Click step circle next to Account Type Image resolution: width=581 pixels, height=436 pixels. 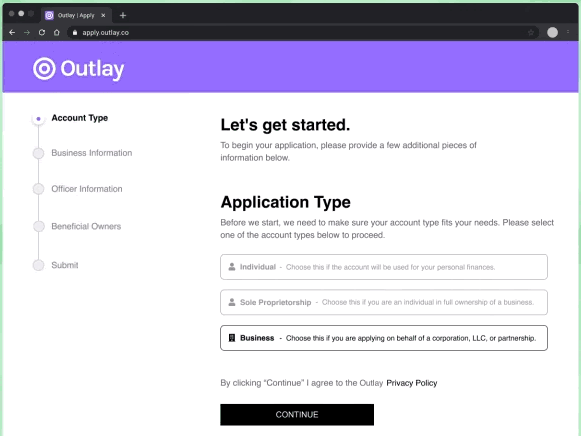(x=39, y=119)
